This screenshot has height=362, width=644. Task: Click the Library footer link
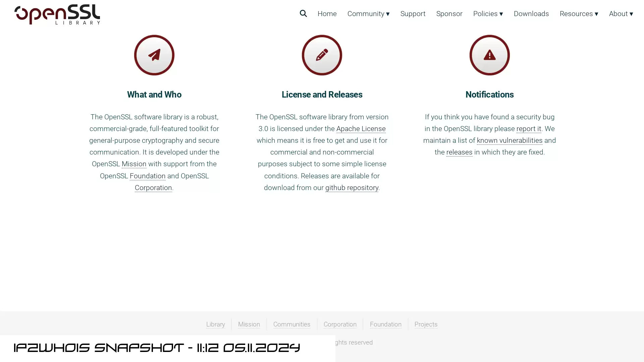[x=215, y=324]
